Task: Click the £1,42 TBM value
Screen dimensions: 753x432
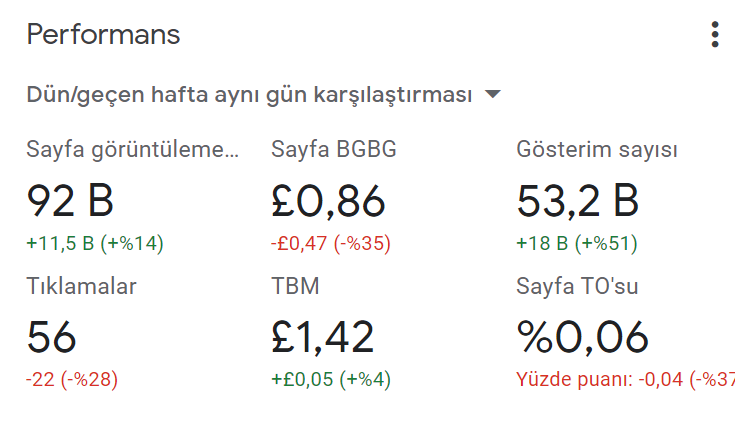Action: pos(323,337)
